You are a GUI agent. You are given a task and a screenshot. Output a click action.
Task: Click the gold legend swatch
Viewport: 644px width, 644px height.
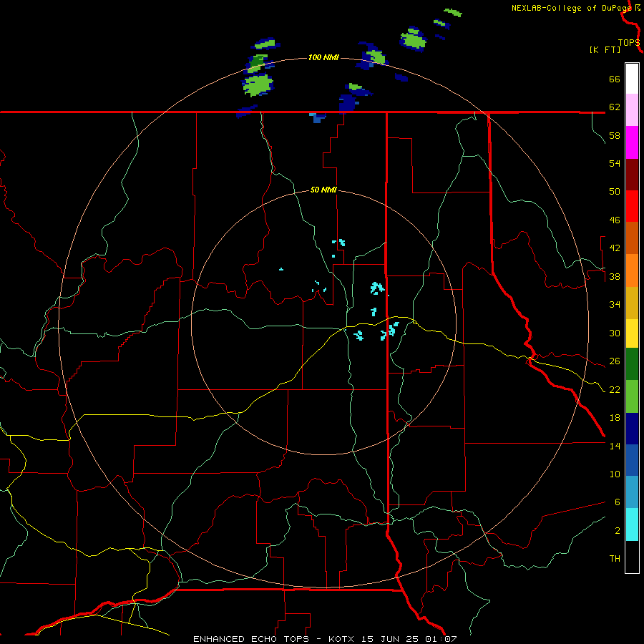[632, 303]
